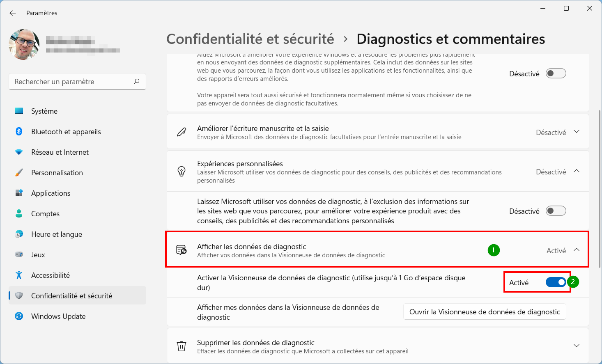Viewport: 602px width, 364px height.
Task: Click the Rechercher un paramètre search field
Action: 77,82
